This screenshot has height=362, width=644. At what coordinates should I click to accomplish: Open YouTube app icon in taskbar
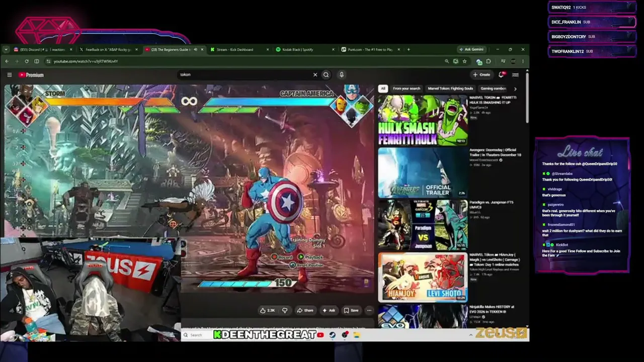[320, 335]
